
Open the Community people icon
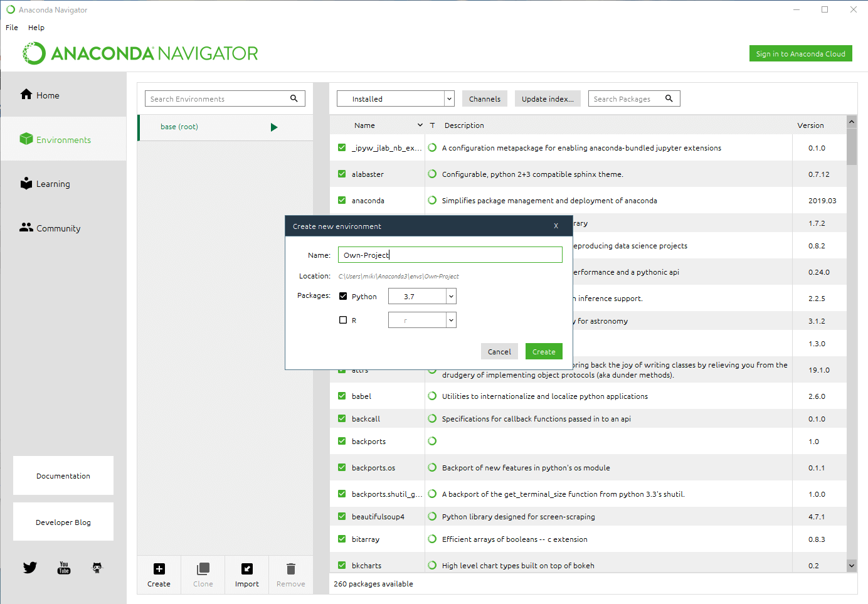click(x=26, y=228)
